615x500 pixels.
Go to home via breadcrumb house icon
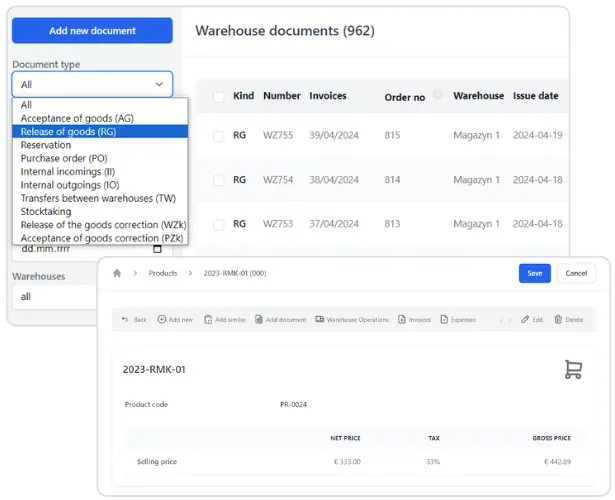click(x=117, y=273)
